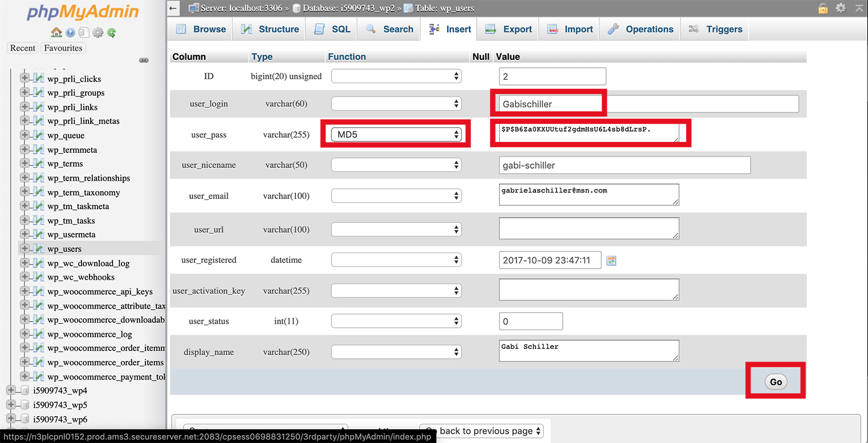868x443 pixels.
Task: Click into the user_nicename value field
Action: click(624, 165)
